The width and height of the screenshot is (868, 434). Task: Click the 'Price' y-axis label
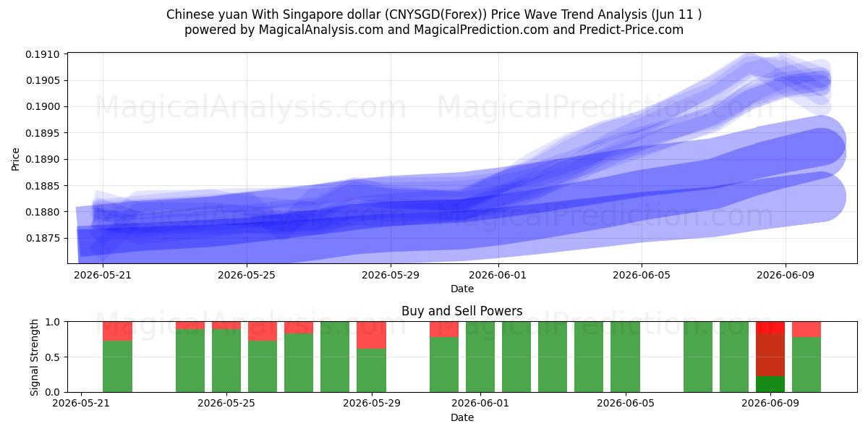[x=16, y=158]
